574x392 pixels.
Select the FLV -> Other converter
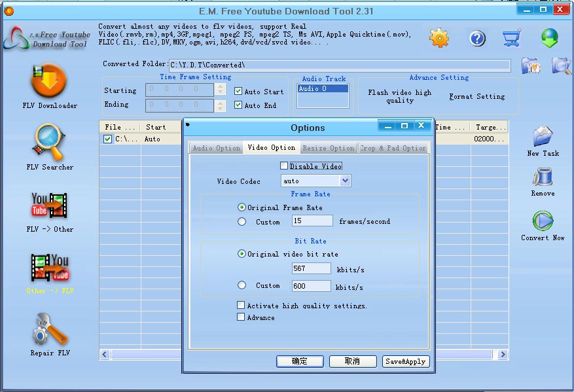(x=50, y=205)
